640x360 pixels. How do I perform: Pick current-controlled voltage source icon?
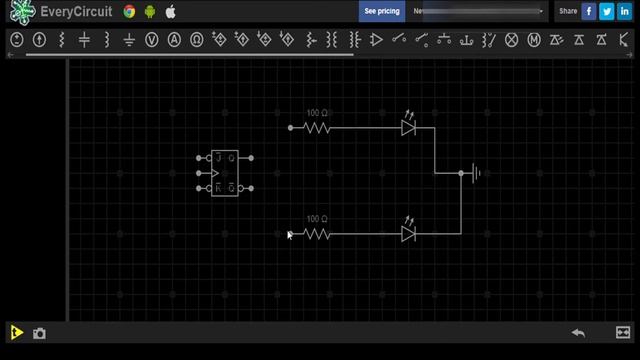[x=264, y=40]
